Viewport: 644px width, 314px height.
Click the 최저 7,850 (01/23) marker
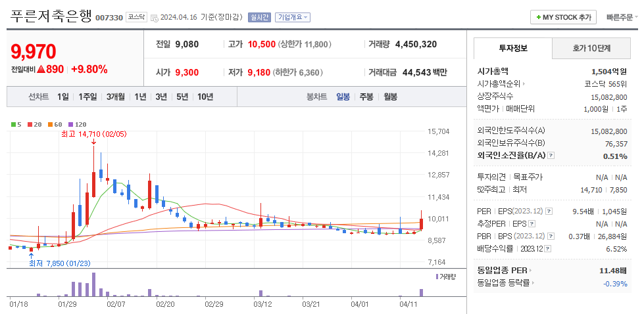[60, 263]
